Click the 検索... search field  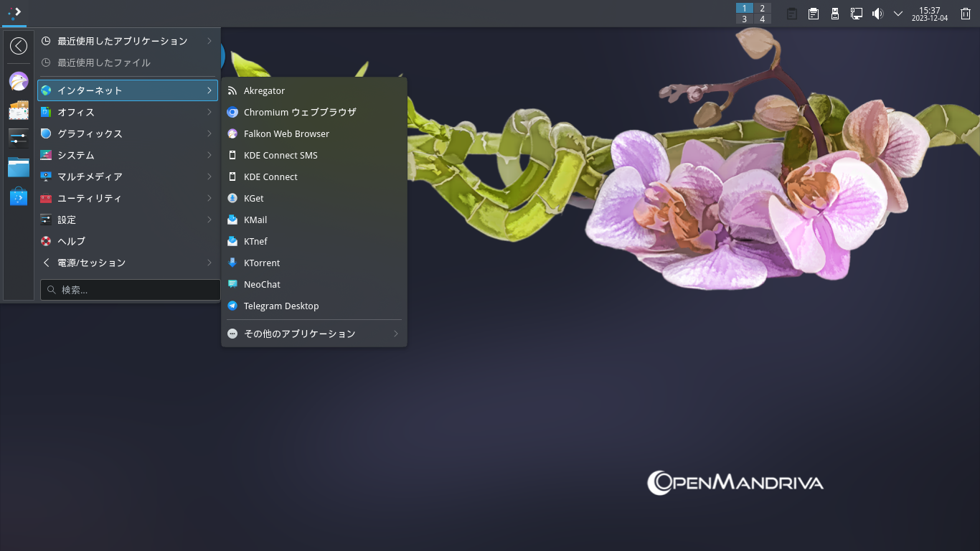pos(131,290)
